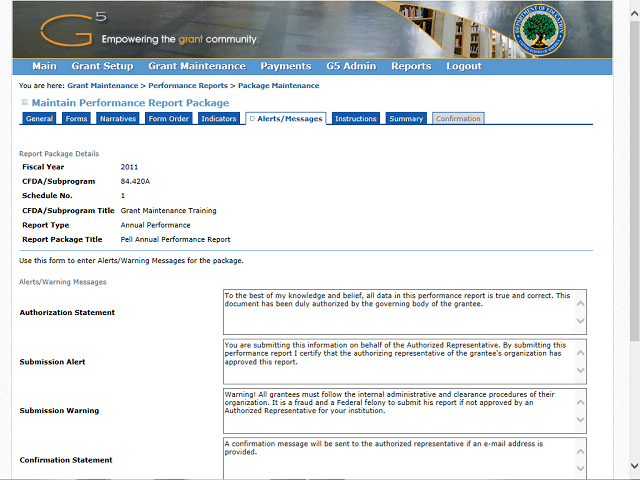
Task: Click the Schedule No. value 1
Action: tap(123, 196)
